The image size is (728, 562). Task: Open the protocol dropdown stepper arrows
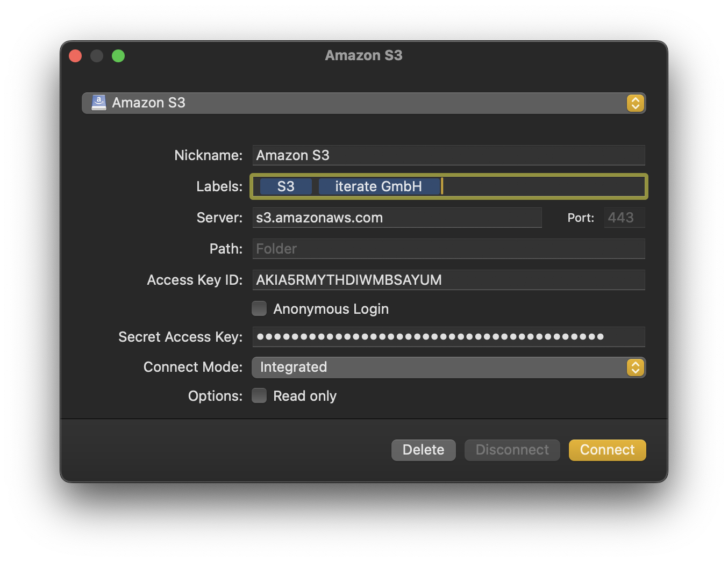coord(636,103)
